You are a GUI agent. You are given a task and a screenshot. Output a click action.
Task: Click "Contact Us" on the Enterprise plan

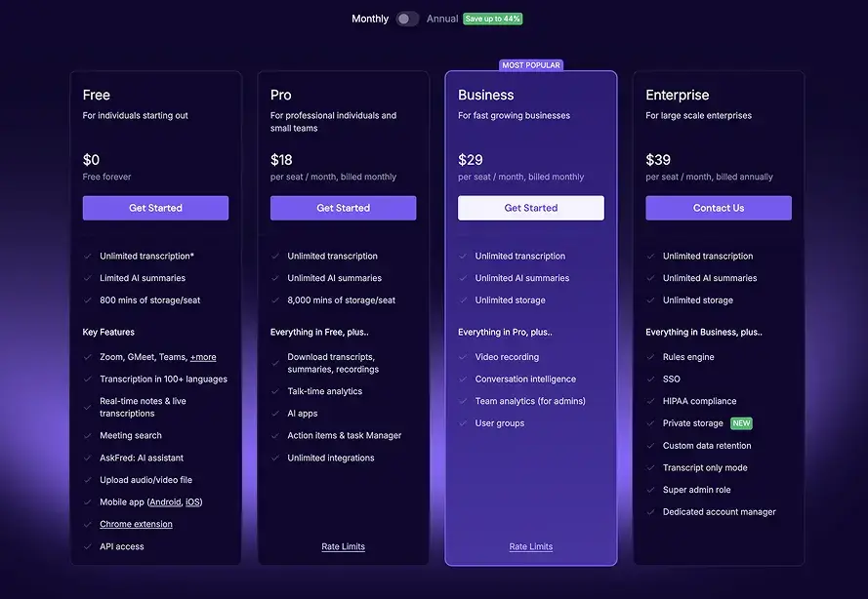pyautogui.click(x=719, y=207)
